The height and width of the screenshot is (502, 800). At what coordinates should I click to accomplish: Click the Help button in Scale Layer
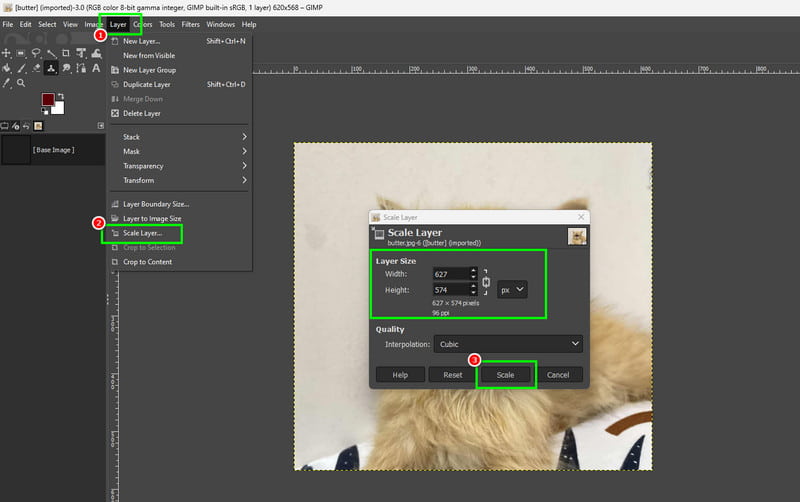pos(400,375)
